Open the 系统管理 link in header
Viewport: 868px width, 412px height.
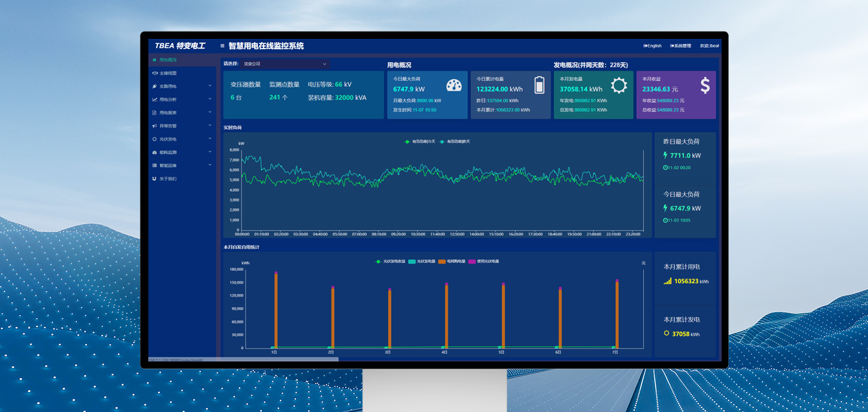tap(680, 46)
